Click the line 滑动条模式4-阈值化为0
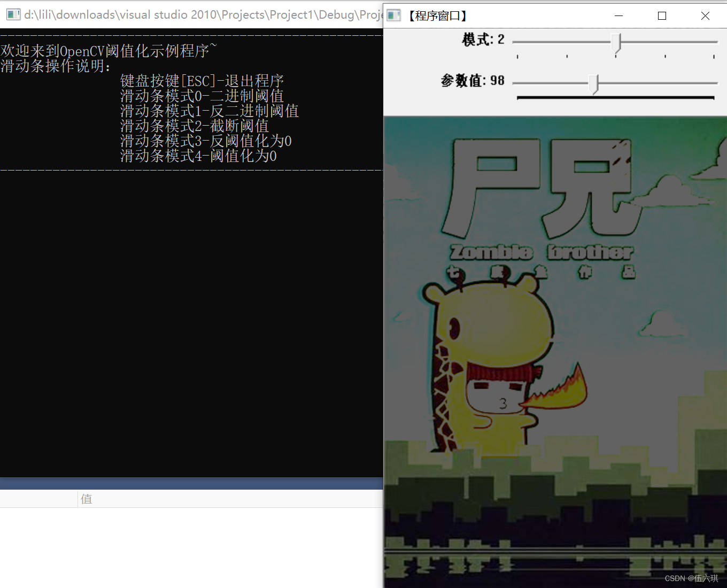Image resolution: width=727 pixels, height=588 pixels. coord(198,156)
